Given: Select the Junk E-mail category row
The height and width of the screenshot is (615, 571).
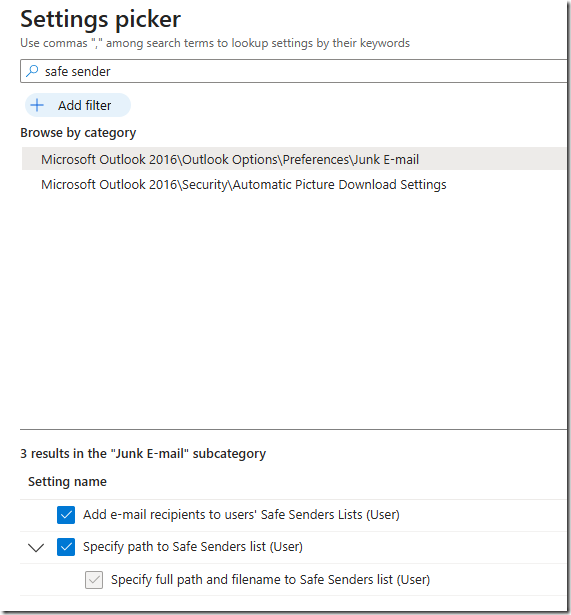Looking at the screenshot, I should tap(294, 159).
